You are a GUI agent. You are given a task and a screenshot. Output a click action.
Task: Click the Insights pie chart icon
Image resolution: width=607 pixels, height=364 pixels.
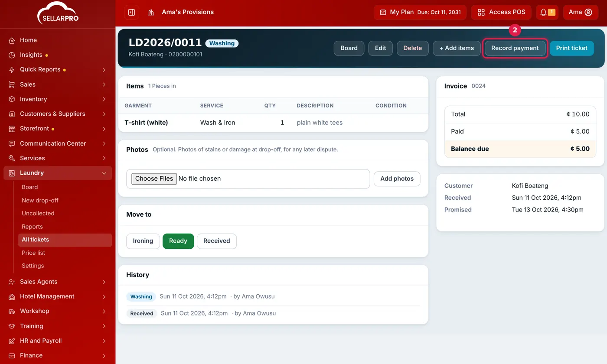[x=12, y=55]
